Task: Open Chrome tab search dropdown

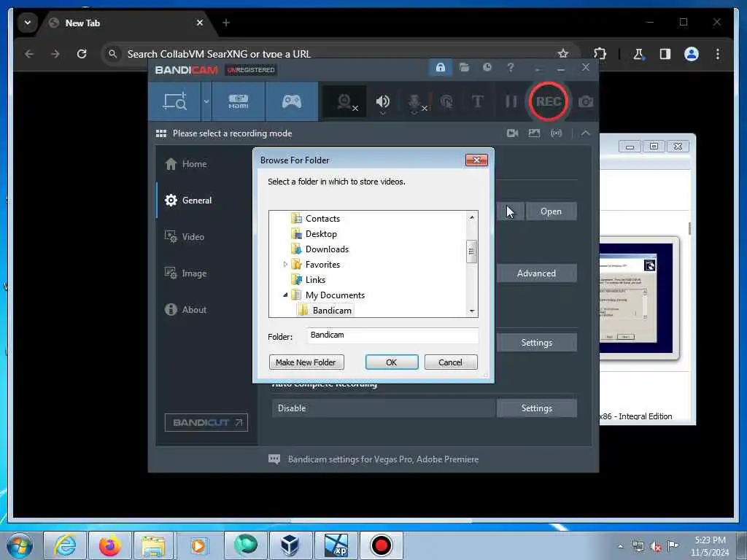Action: (x=28, y=23)
